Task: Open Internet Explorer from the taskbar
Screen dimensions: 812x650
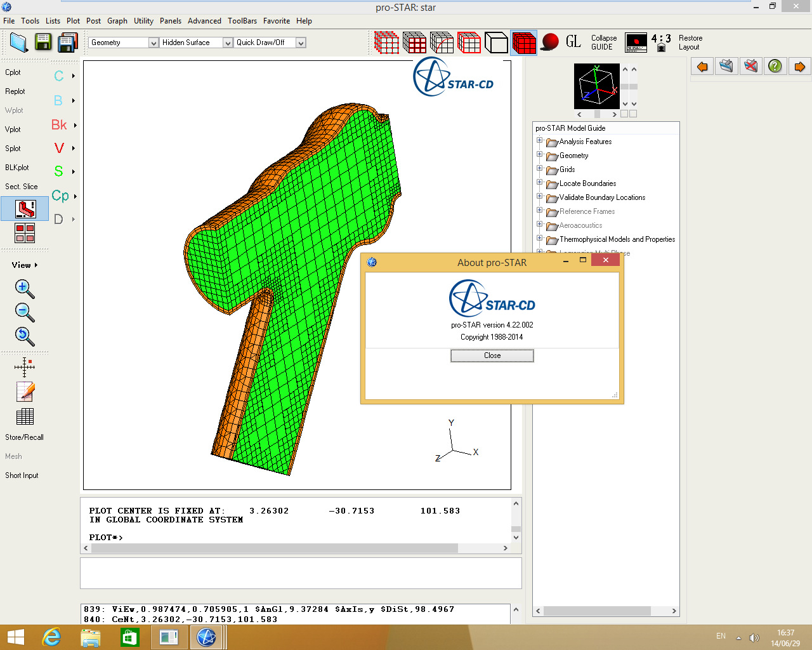Action: pyautogui.click(x=51, y=637)
